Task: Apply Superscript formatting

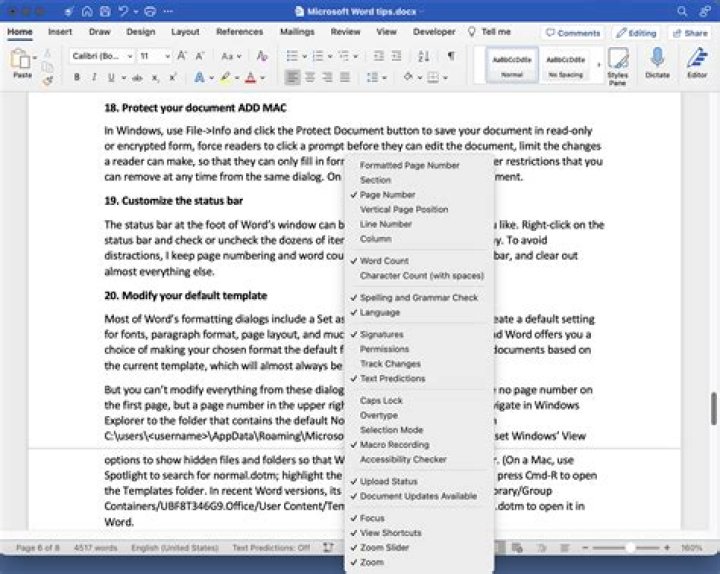Action: (173, 77)
